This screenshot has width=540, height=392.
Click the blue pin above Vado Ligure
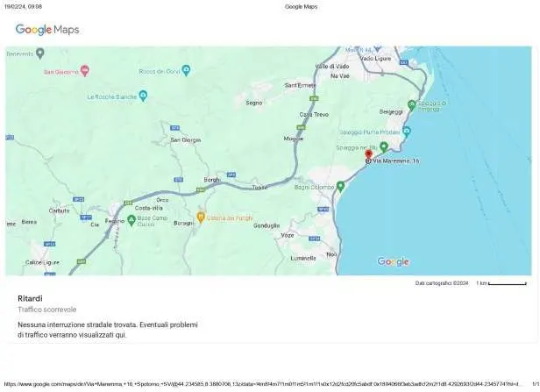pos(378,48)
